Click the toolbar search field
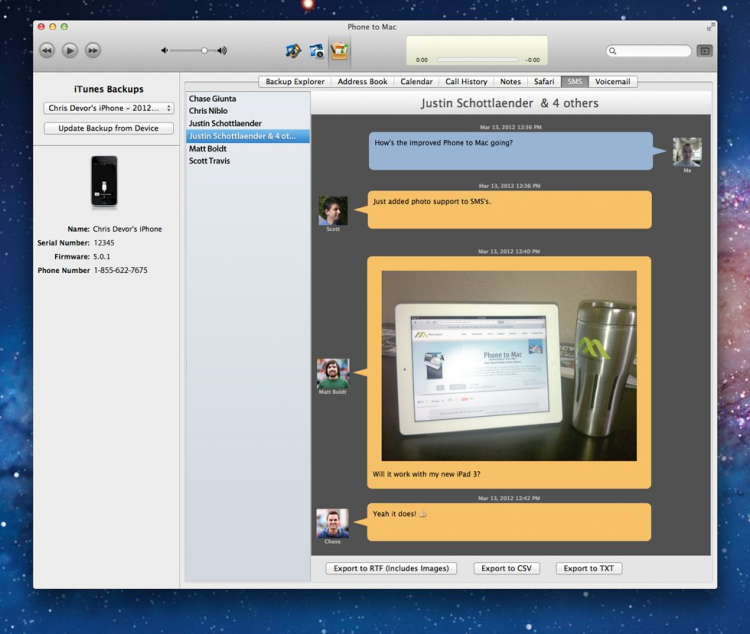This screenshot has width=750, height=634. [x=651, y=51]
